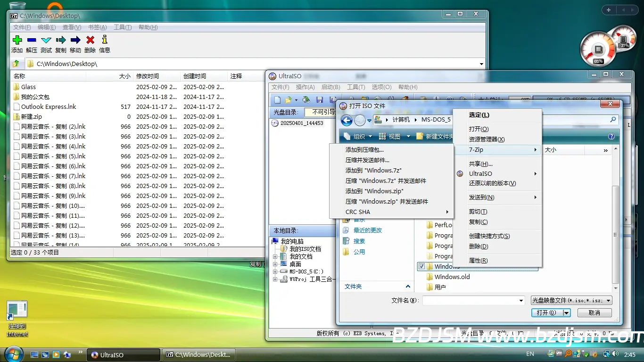Click UltraISO Save toolbar icon

pos(320,99)
